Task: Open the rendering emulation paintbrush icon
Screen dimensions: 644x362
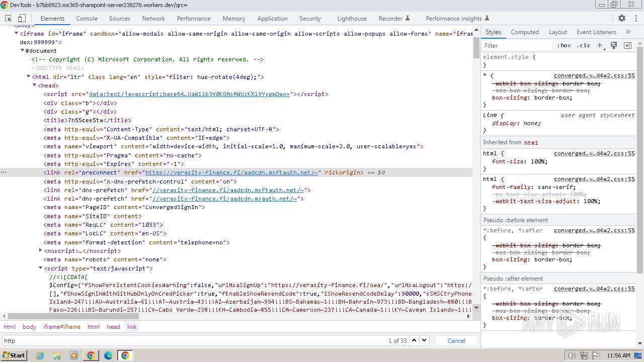Action: pos(614,45)
